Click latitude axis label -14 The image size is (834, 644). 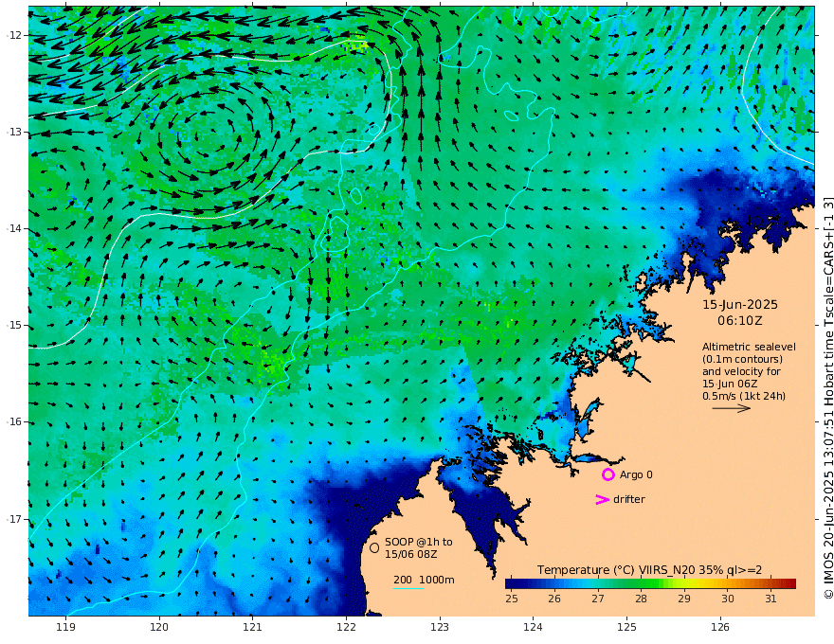pyautogui.click(x=14, y=228)
